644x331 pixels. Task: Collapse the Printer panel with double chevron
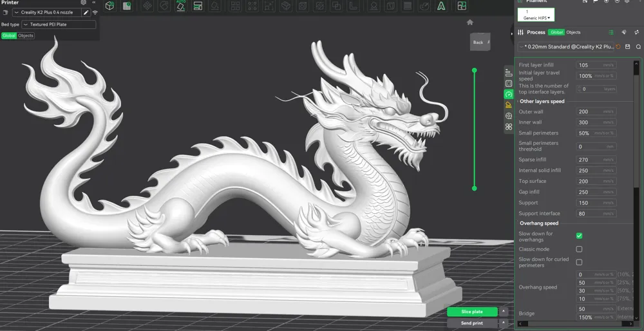(x=93, y=3)
